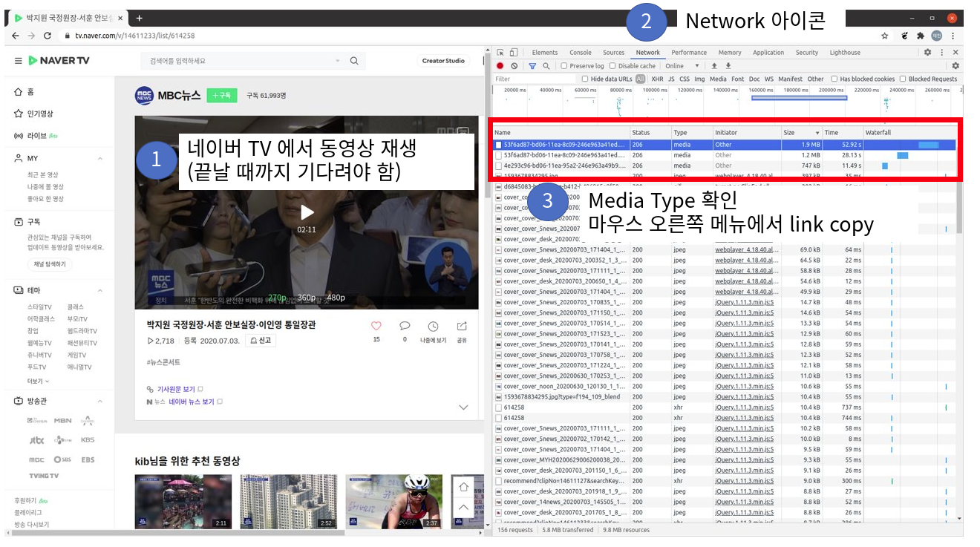The height and width of the screenshot is (547, 980).
Task: Click the search magnifier in Naver TV
Action: [x=354, y=61]
